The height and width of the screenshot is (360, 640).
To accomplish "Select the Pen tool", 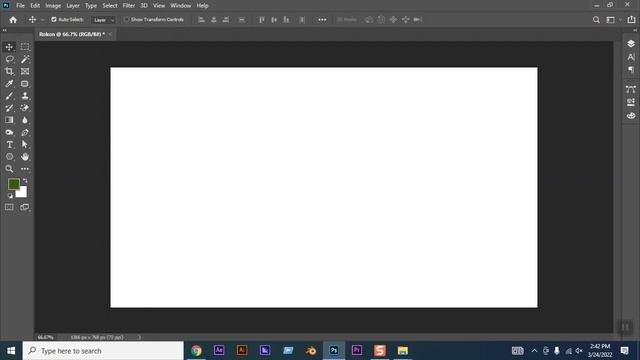I will (x=25, y=132).
